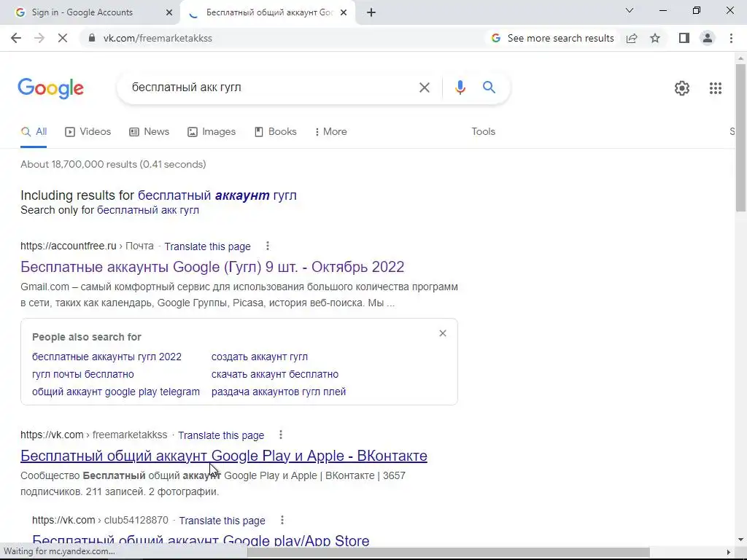Open the Tools search options
This screenshot has width=747, height=560.
click(x=483, y=131)
